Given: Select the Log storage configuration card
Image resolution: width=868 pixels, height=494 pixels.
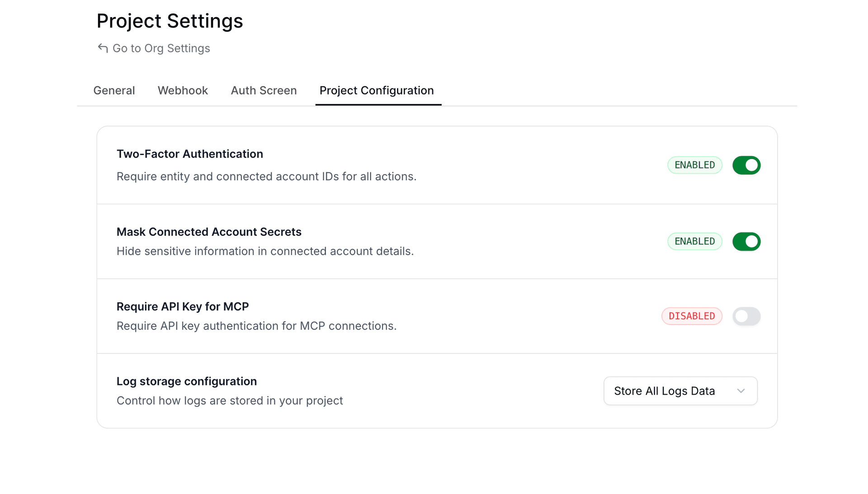Looking at the screenshot, I should pos(187,381).
